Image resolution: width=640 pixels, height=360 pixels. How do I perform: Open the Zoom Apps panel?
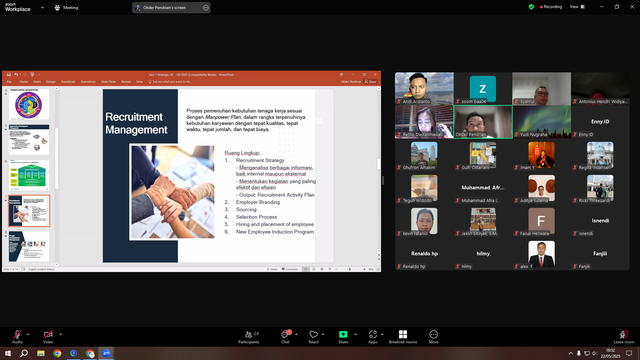click(x=373, y=337)
